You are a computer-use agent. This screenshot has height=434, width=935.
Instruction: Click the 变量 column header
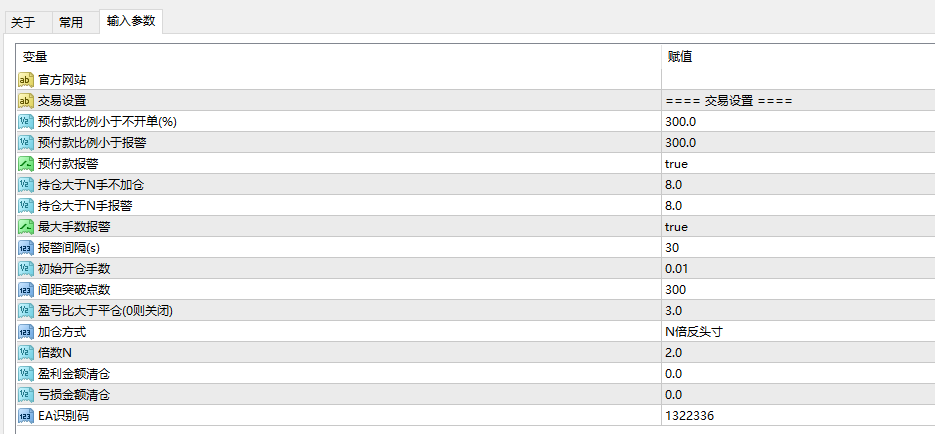339,57
